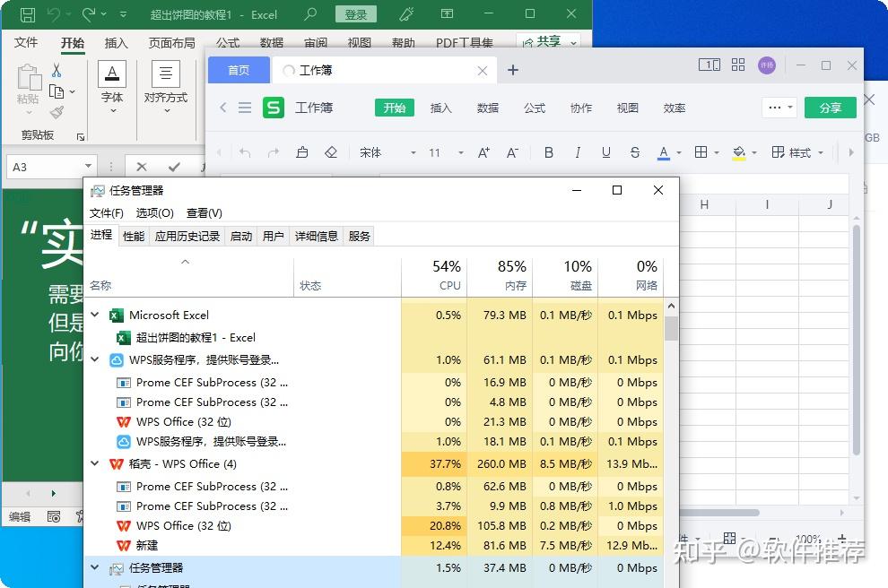The image size is (888, 588).
Task: Sort processes by CPU column header
Action: [434, 275]
